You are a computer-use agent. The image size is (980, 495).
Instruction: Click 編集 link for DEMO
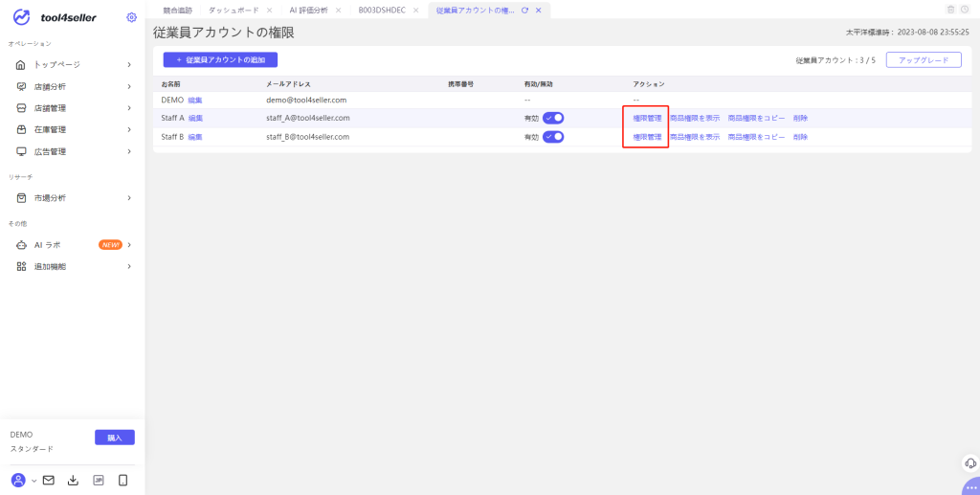(x=195, y=100)
